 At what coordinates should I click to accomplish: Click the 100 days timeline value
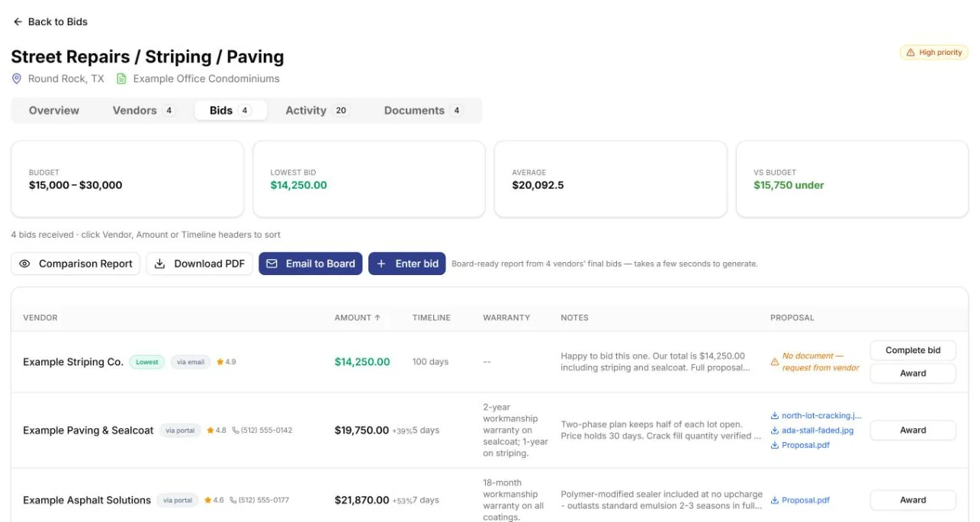coord(430,362)
